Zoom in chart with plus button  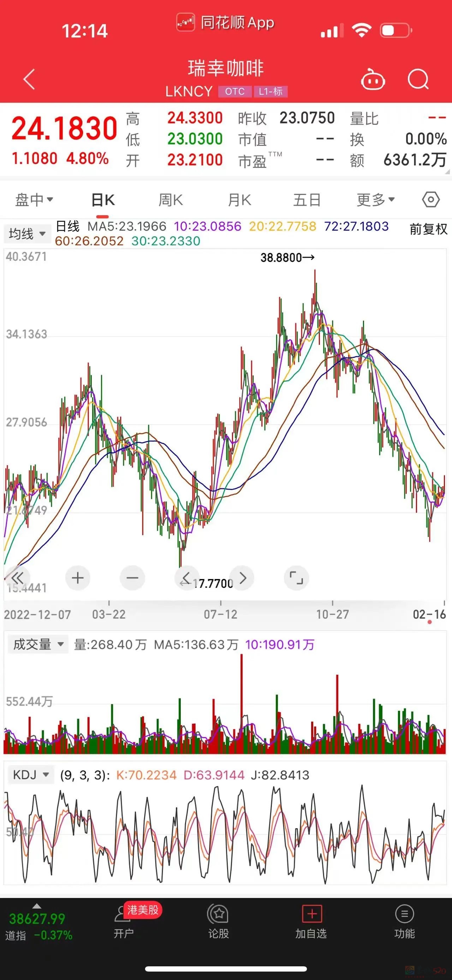coord(78,578)
